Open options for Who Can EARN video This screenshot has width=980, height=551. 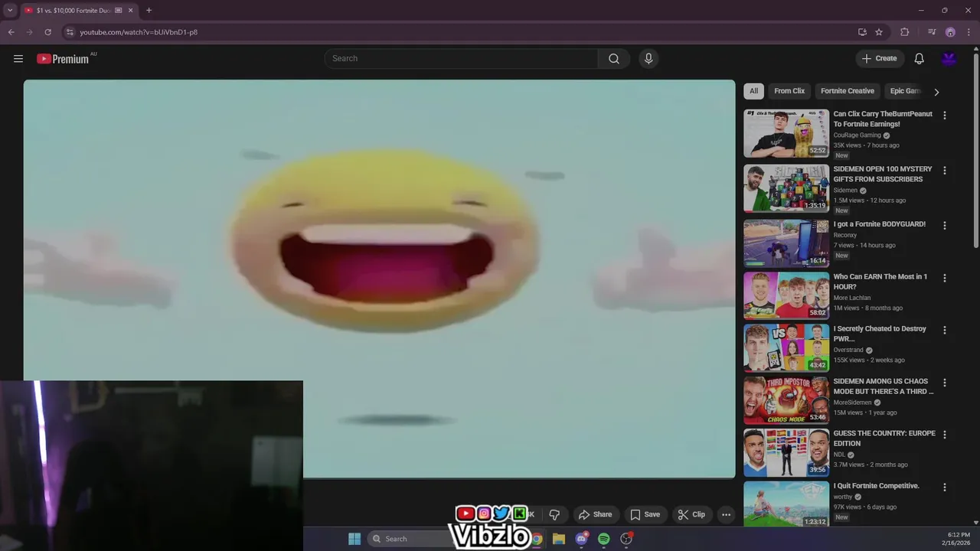tap(944, 278)
